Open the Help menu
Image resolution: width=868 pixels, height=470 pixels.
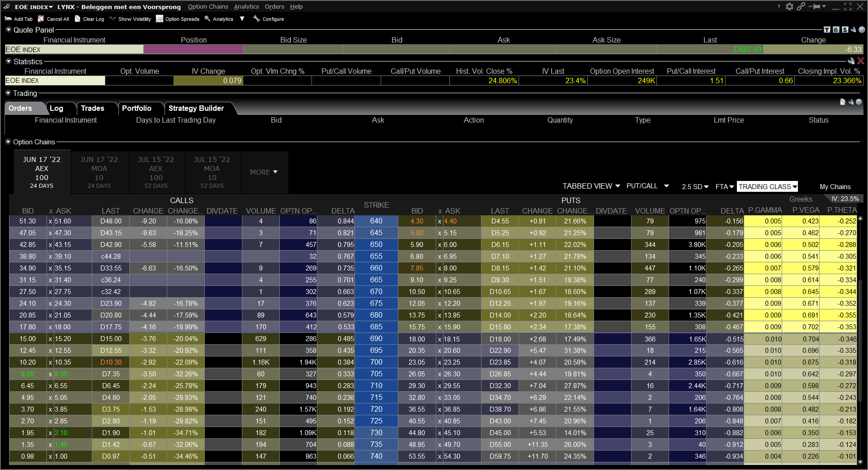(x=296, y=7)
